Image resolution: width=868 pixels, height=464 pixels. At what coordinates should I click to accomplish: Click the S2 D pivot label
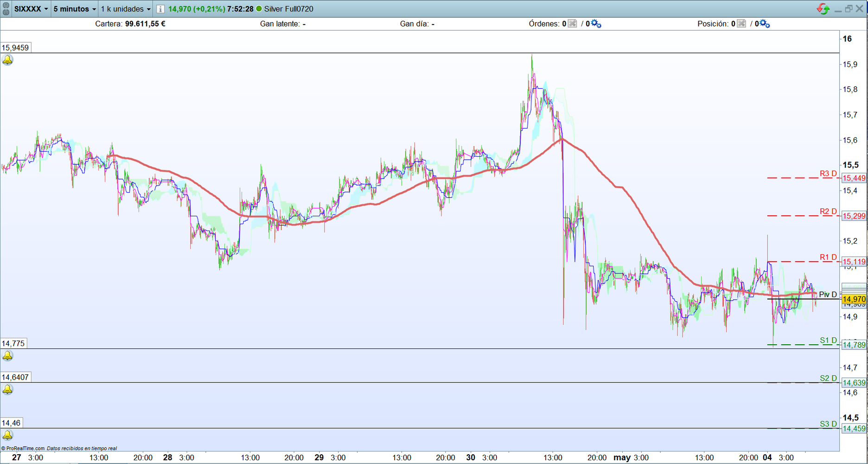pyautogui.click(x=828, y=379)
